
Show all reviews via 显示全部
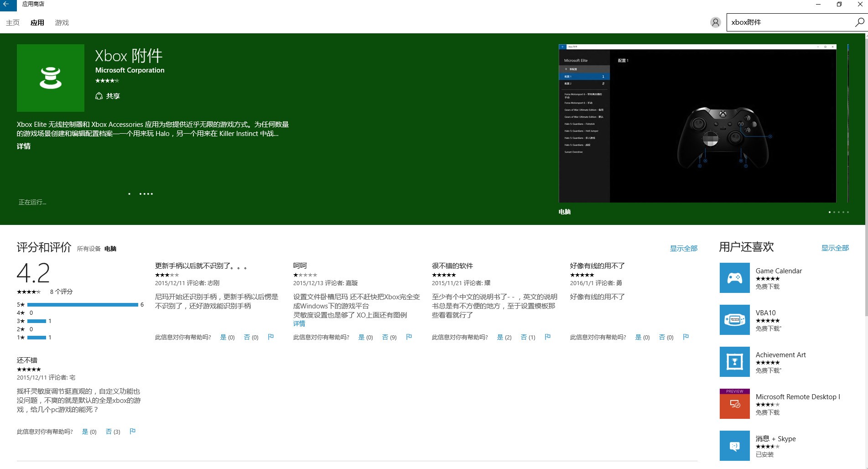coord(683,248)
